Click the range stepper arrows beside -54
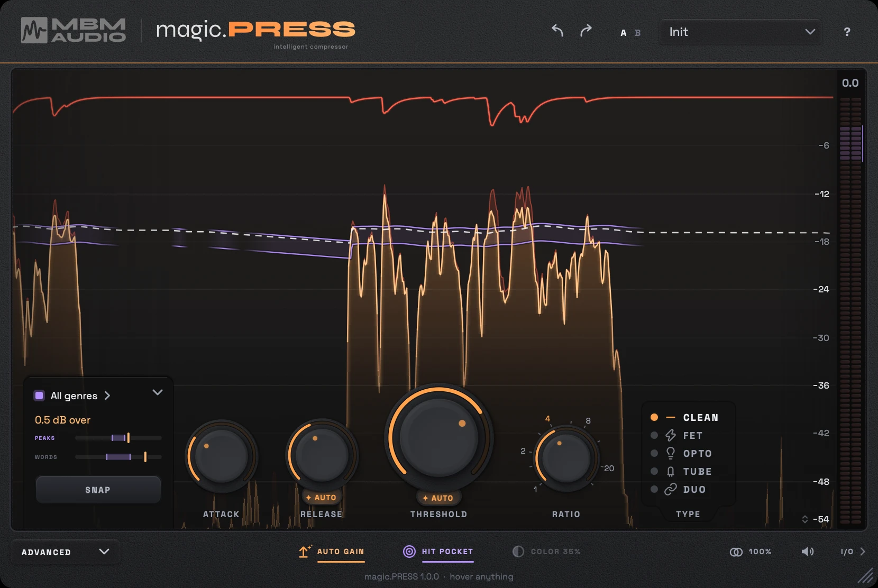 pos(805,519)
